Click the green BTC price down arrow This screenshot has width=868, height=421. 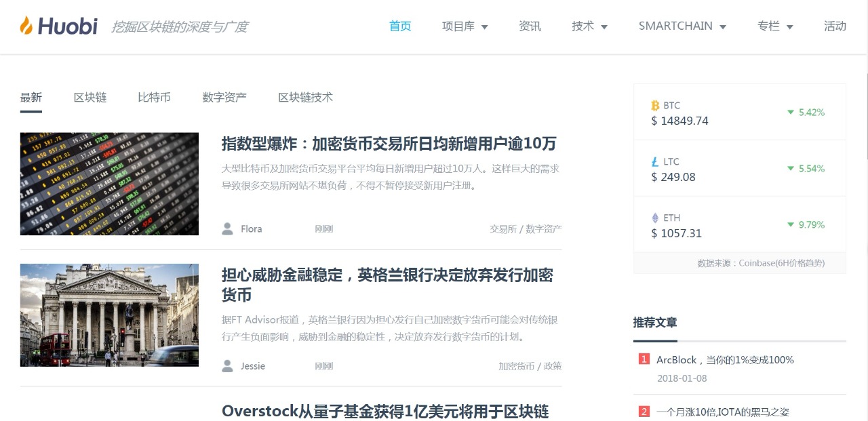(790, 113)
